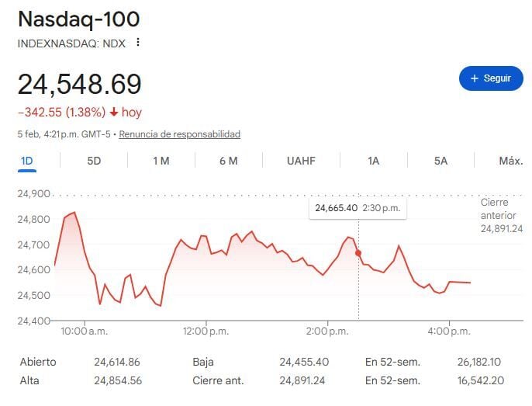Switch to the 5D chart tab
532x406 pixels.
[94, 161]
